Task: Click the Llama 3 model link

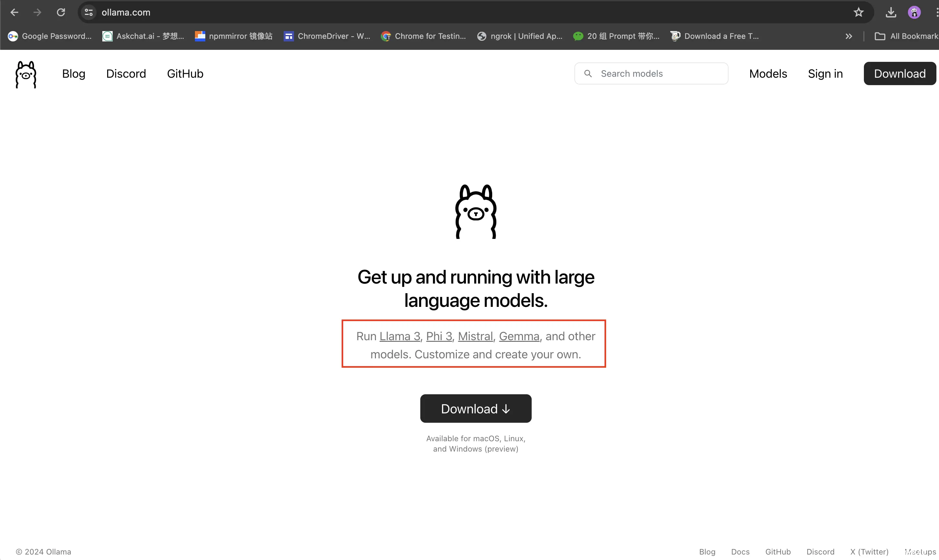Action: pos(400,336)
